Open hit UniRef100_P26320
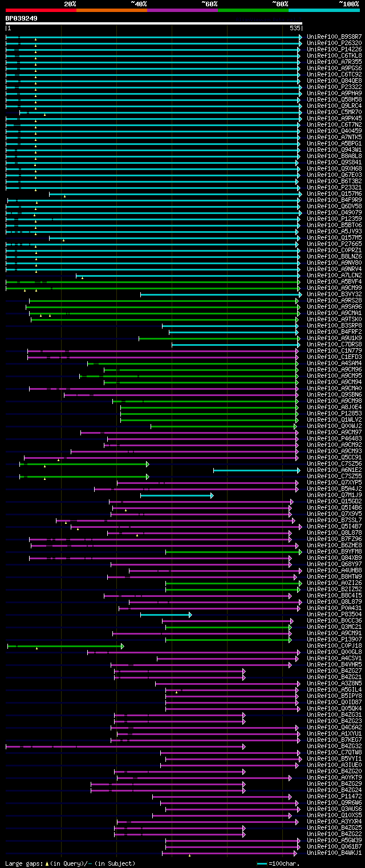This screenshot has height=868, width=365. tap(334, 43)
